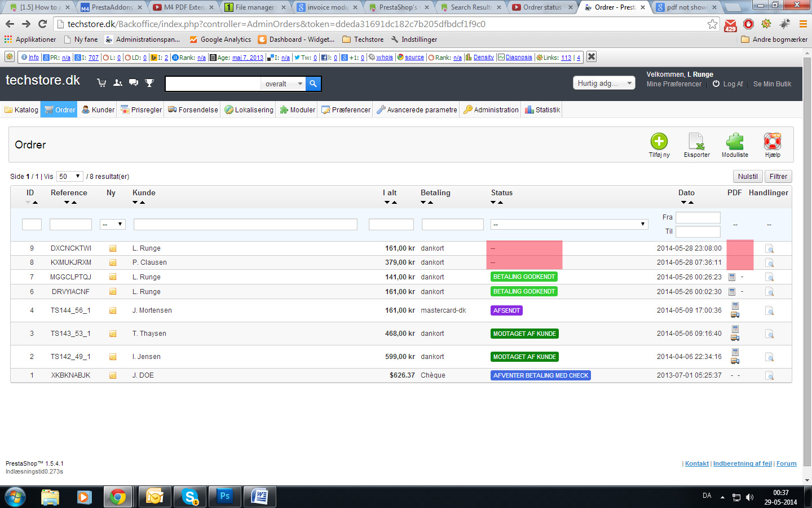The height and width of the screenshot is (508, 812).
Task: Bookmark this page with star icon
Action: click(713, 24)
